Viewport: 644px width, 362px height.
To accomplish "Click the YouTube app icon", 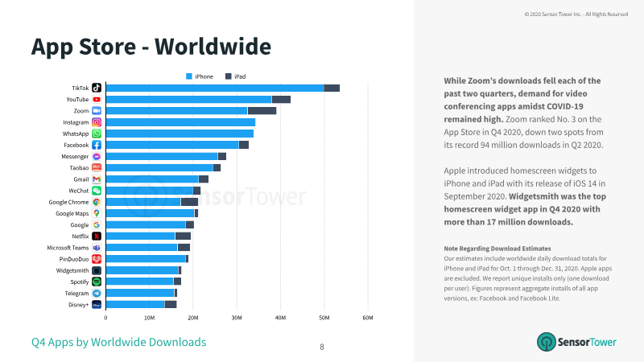I will coord(97,99).
